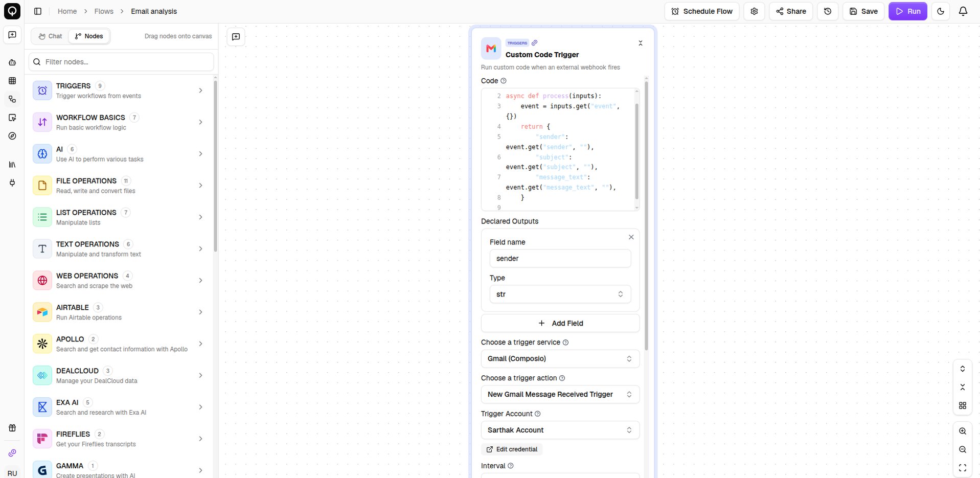Open the plug integrations icon in left rail
The image size is (980, 478).
tap(12, 183)
